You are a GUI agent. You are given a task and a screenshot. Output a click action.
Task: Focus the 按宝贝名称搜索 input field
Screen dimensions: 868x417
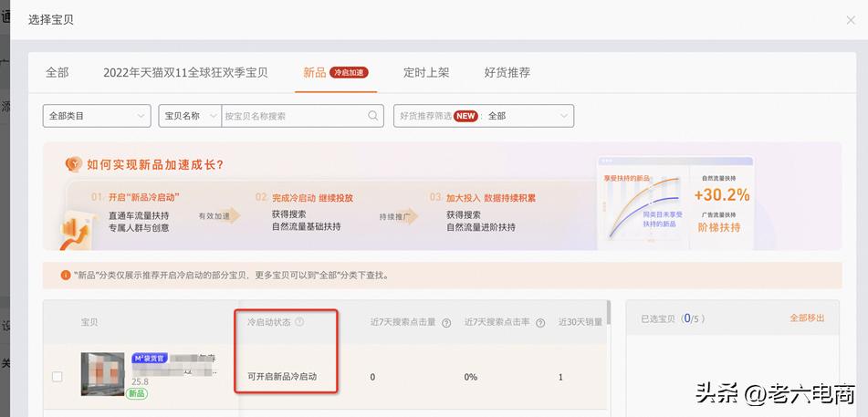[293, 116]
